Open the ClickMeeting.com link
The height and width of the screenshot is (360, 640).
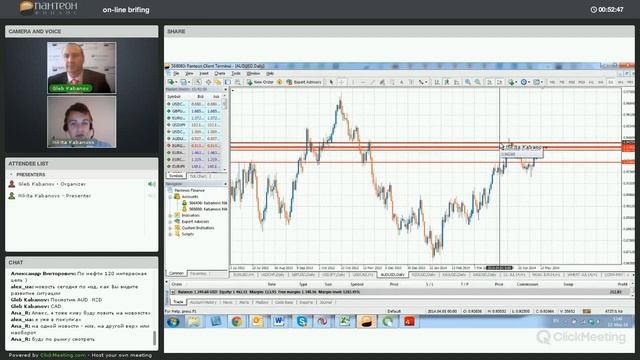[63, 356]
